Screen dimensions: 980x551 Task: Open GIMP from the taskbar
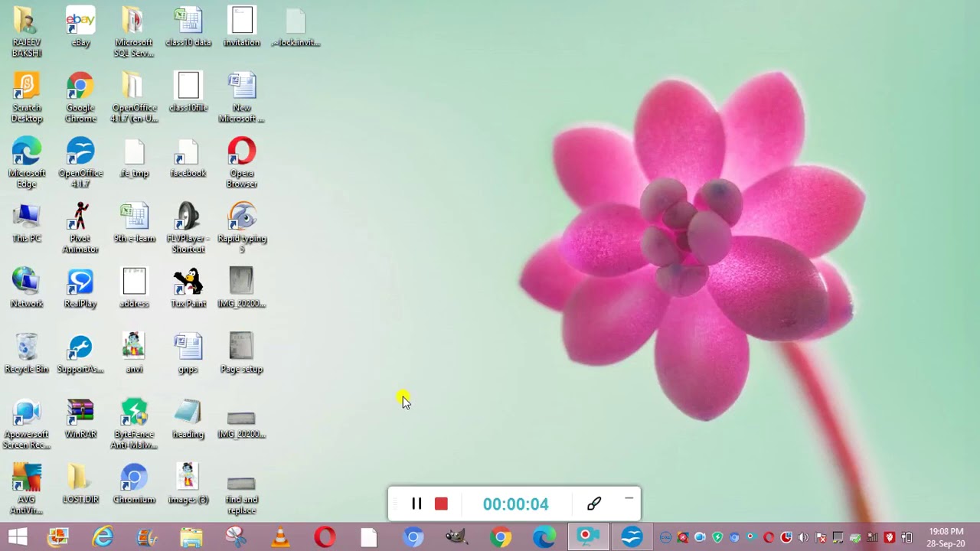[456, 537]
